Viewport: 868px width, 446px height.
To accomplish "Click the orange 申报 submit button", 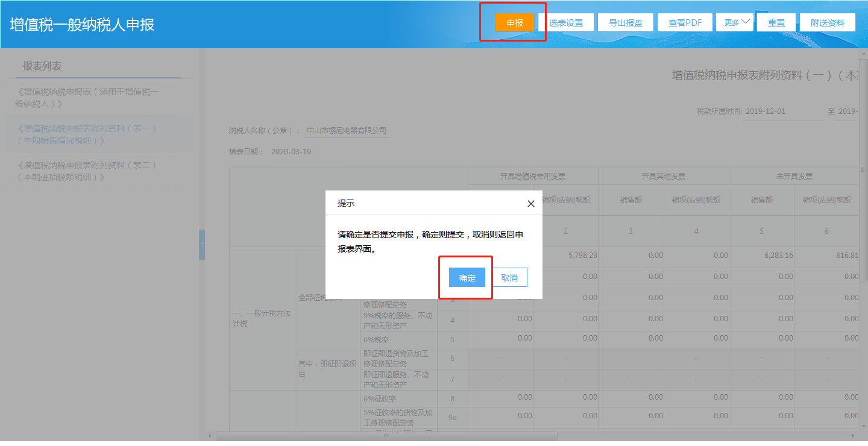I will point(514,23).
